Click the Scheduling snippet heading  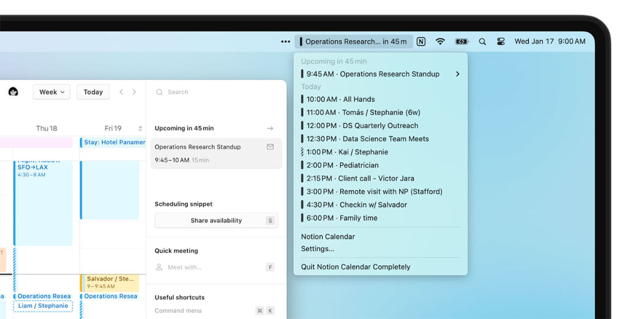[184, 204]
